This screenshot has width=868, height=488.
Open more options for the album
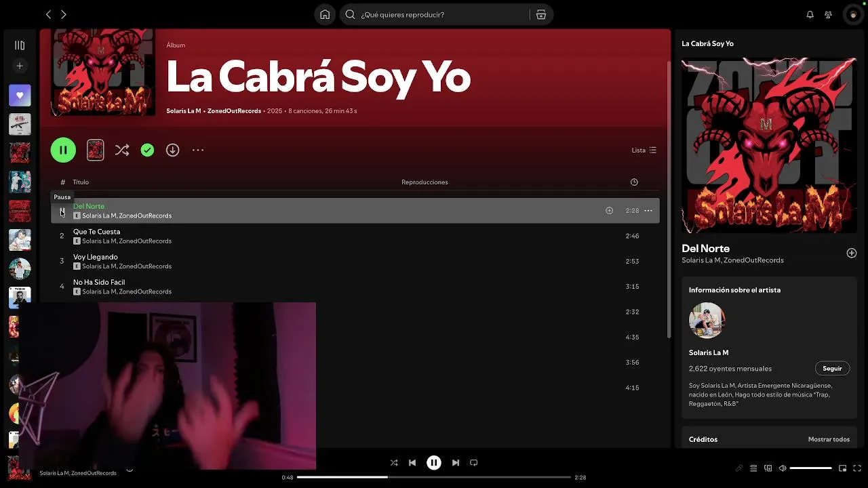pyautogui.click(x=198, y=150)
